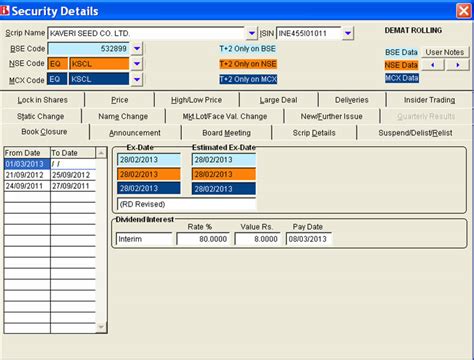474x360 pixels.
Task: Click the Interim dividend type field
Action: click(144, 239)
